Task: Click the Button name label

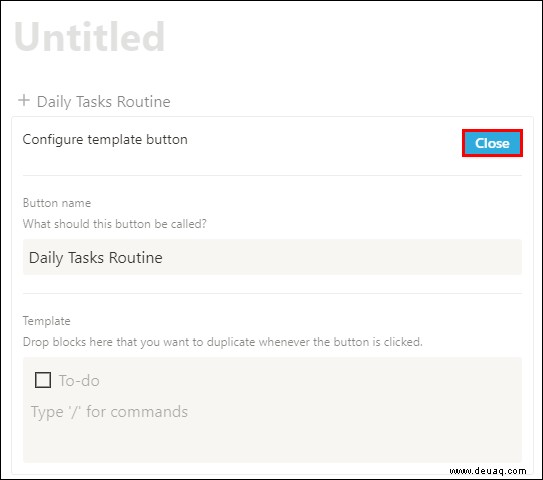Action: coord(57,203)
